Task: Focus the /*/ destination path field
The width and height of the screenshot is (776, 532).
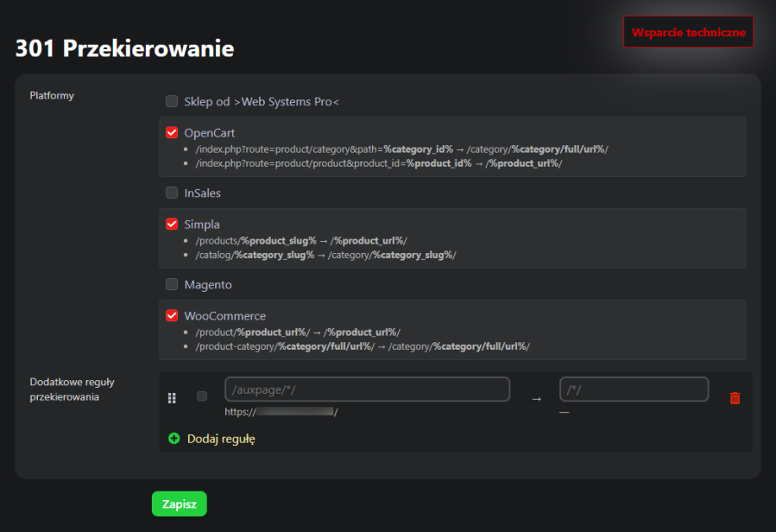Action: pyautogui.click(x=633, y=390)
